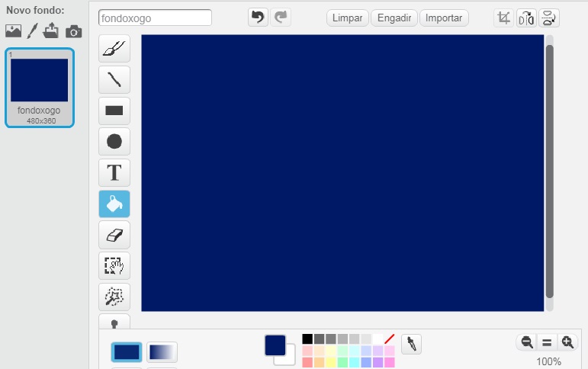Select the Rectangle tool

point(114,111)
